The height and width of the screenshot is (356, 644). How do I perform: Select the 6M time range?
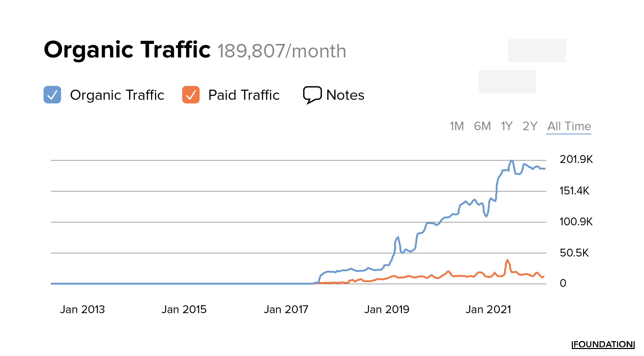click(482, 126)
